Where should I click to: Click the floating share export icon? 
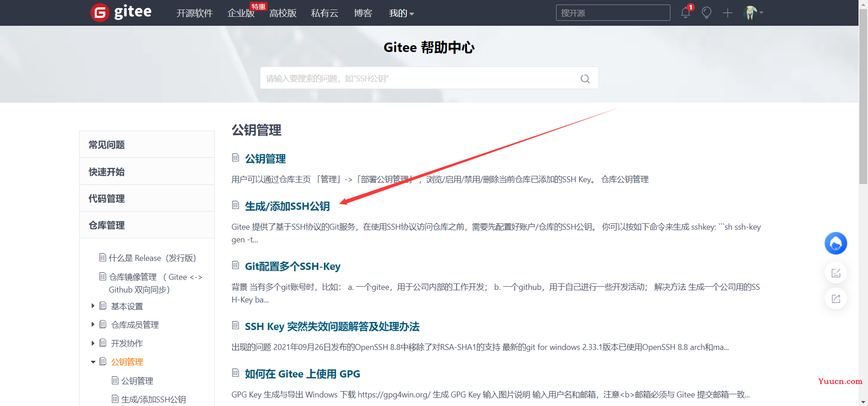[836, 299]
